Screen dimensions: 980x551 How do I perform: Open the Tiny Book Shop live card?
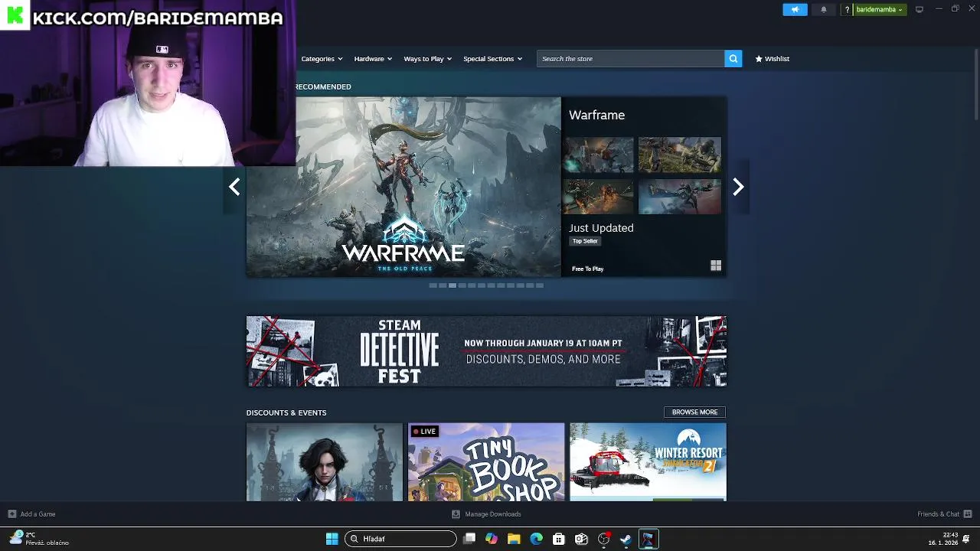click(486, 462)
